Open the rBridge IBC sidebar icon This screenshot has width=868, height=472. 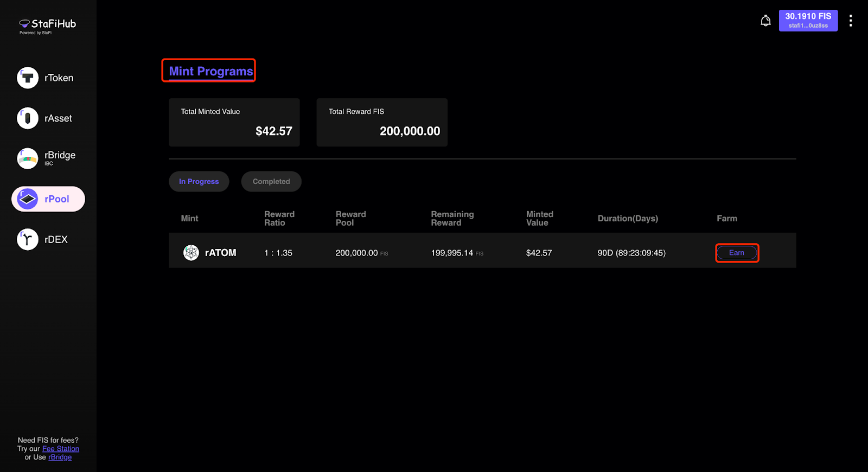28,158
